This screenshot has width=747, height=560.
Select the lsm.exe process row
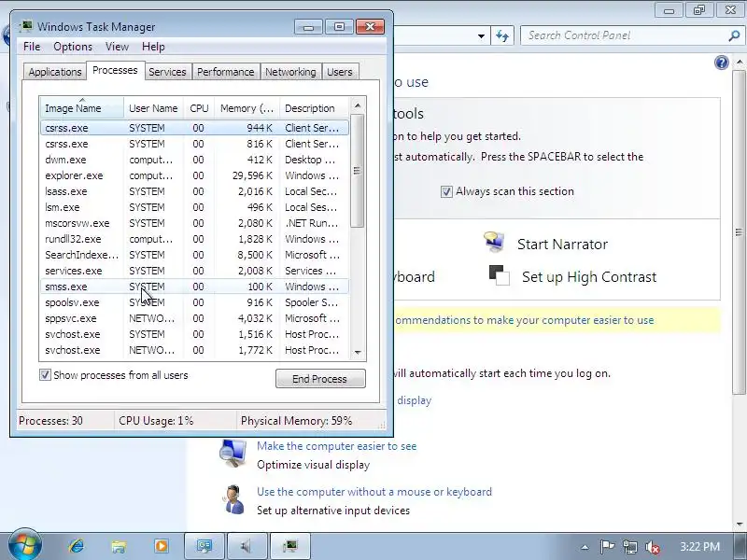(194, 207)
